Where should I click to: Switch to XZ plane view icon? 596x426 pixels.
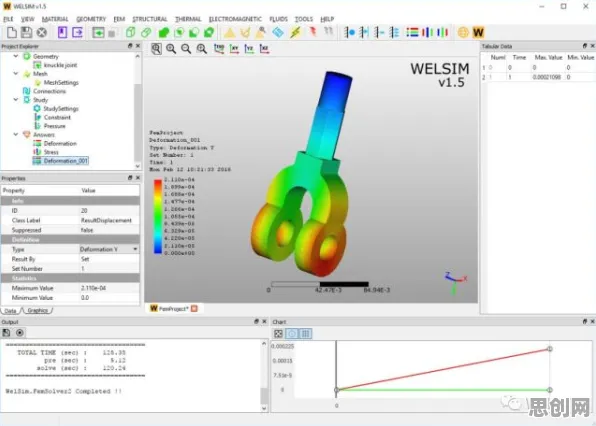click(264, 49)
